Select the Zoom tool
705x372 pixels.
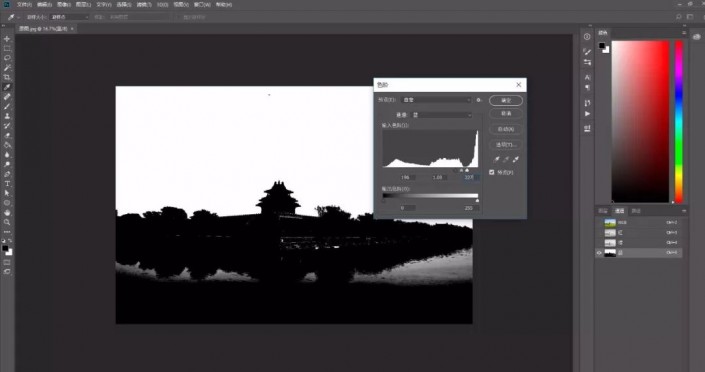pyautogui.click(x=7, y=222)
